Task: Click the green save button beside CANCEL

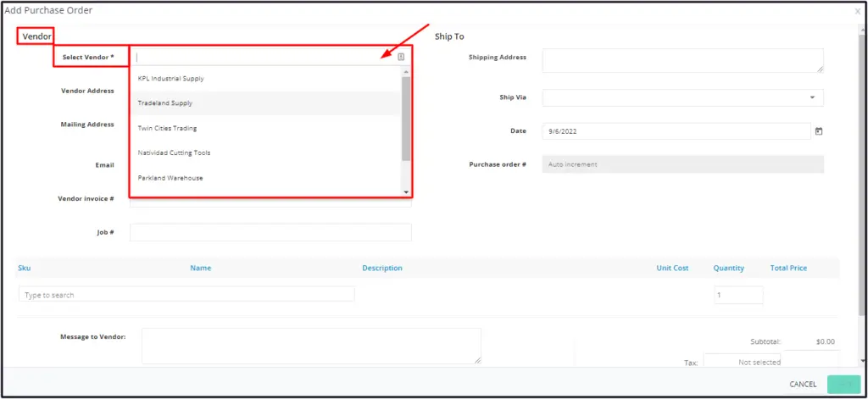Action: click(x=843, y=384)
